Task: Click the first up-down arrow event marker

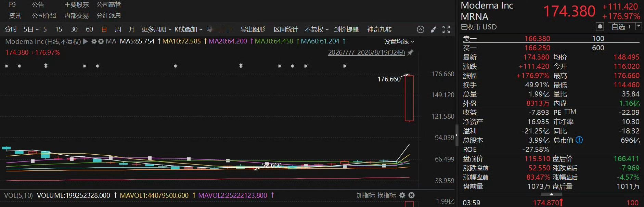Action: (x=46, y=65)
